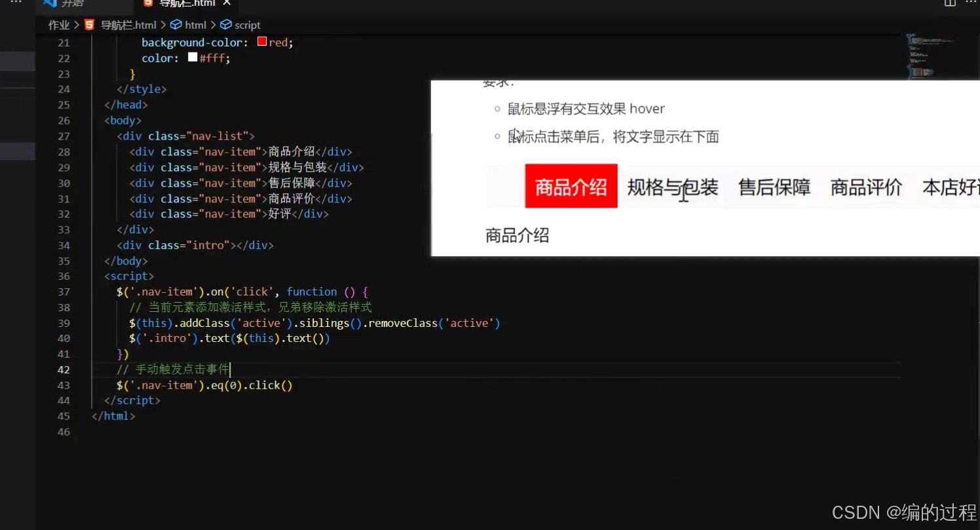Click the 商品介绍 text below the navbar
Viewport: 980px width, 530px height.
pos(517,236)
